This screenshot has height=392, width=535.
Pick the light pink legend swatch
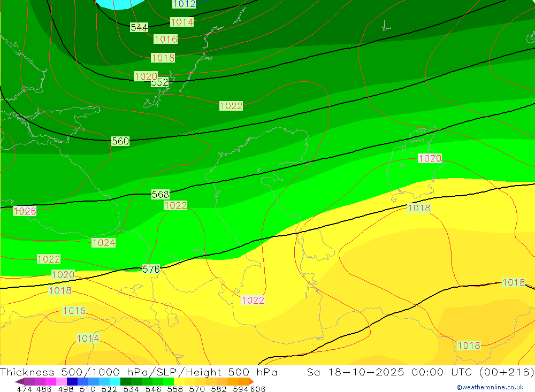[x=62, y=381]
